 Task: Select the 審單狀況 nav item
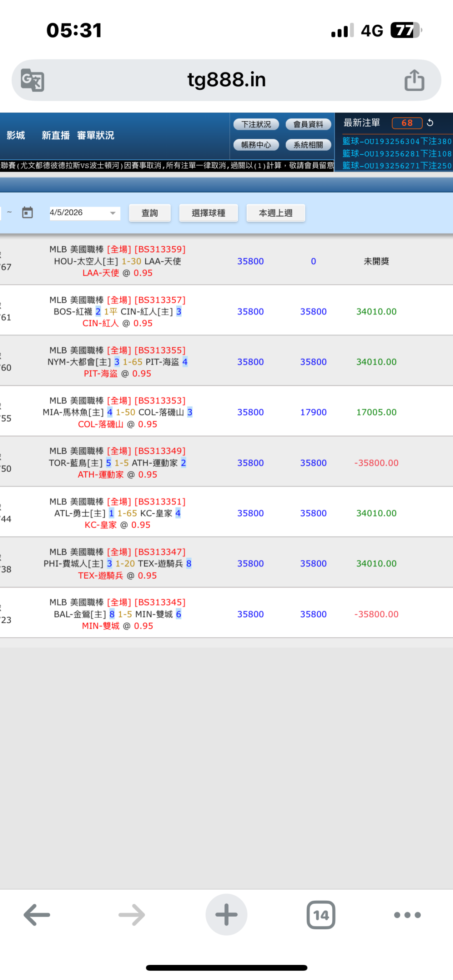pyautogui.click(x=96, y=135)
